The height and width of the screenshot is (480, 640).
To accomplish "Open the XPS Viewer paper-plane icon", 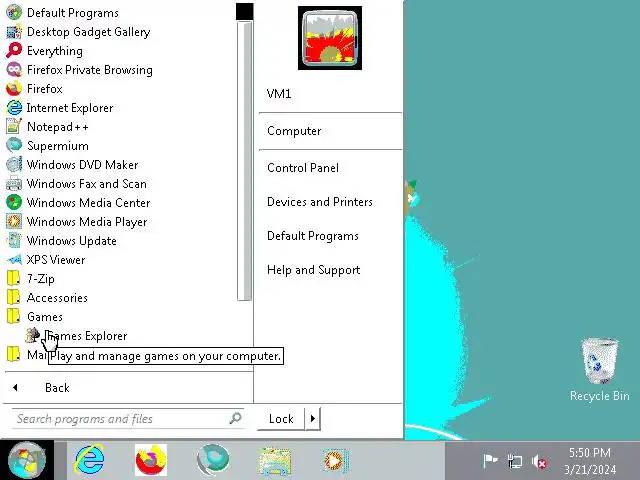I will [x=14, y=260].
